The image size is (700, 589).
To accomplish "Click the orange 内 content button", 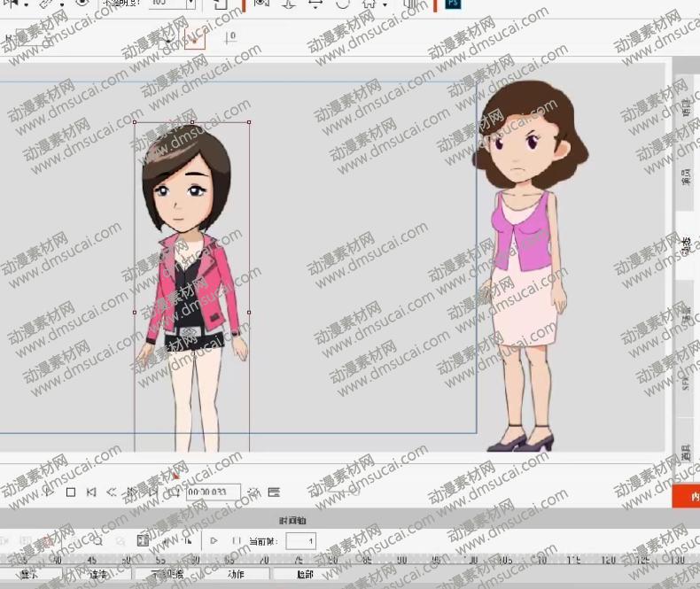I will 686,497.
